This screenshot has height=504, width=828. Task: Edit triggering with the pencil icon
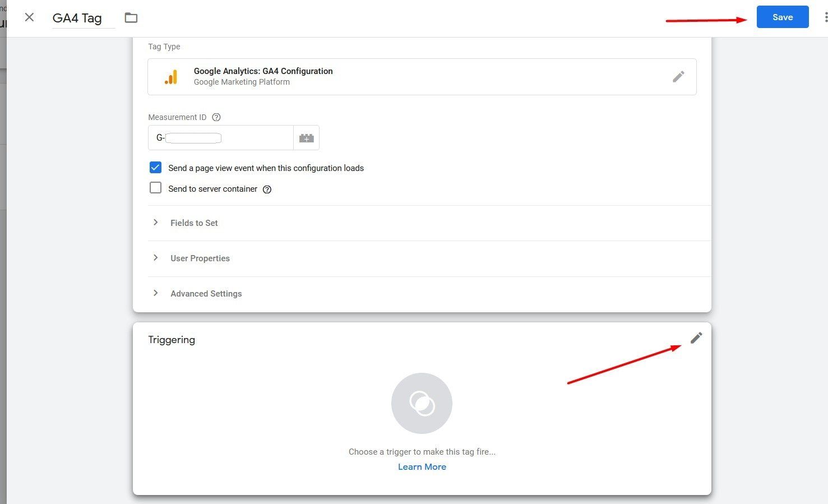coord(696,338)
